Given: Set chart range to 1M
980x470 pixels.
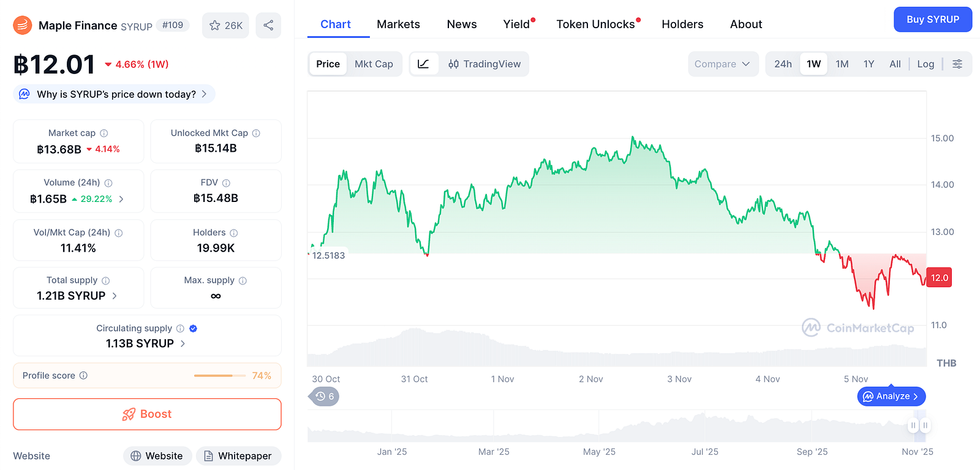Looking at the screenshot, I should coord(842,64).
